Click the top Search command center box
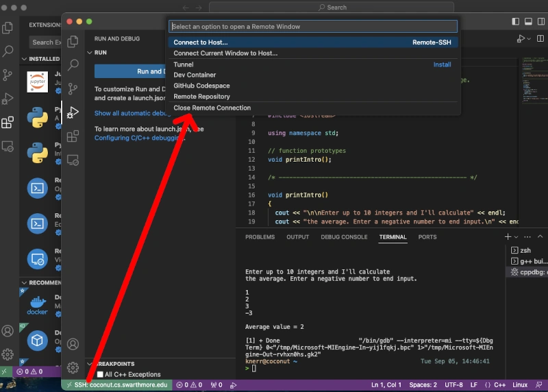548x392 pixels. coord(332,8)
